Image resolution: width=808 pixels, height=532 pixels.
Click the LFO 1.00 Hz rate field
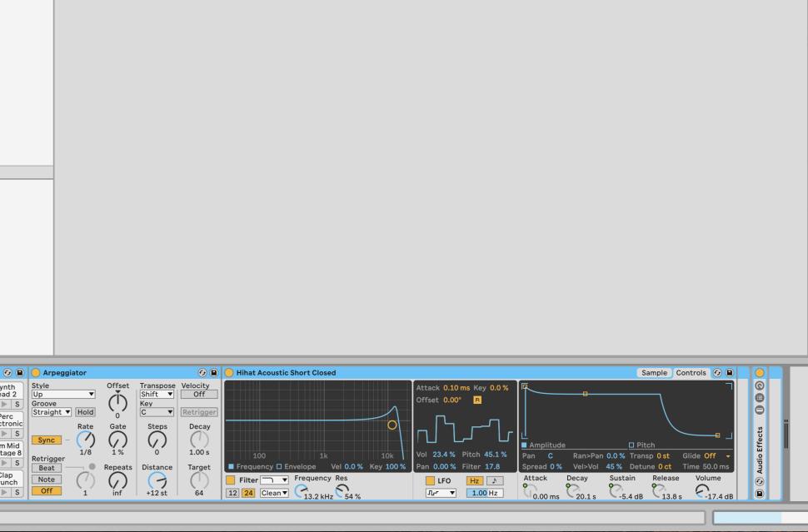[484, 493]
